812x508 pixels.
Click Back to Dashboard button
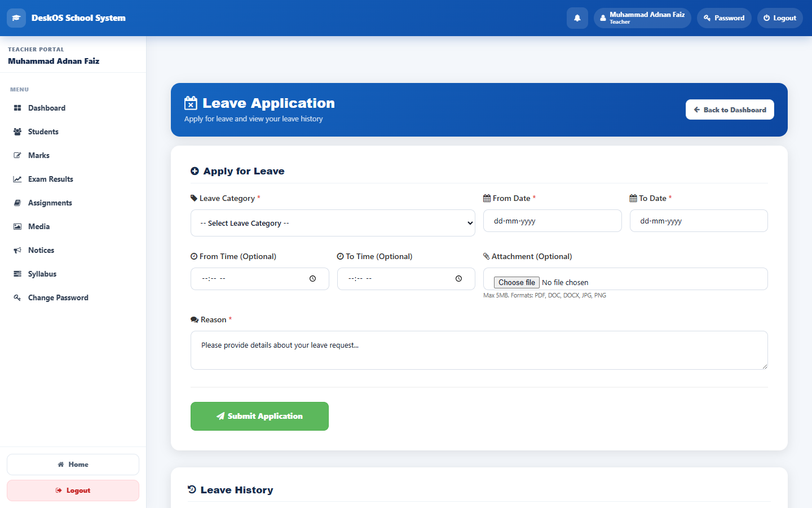(730, 110)
